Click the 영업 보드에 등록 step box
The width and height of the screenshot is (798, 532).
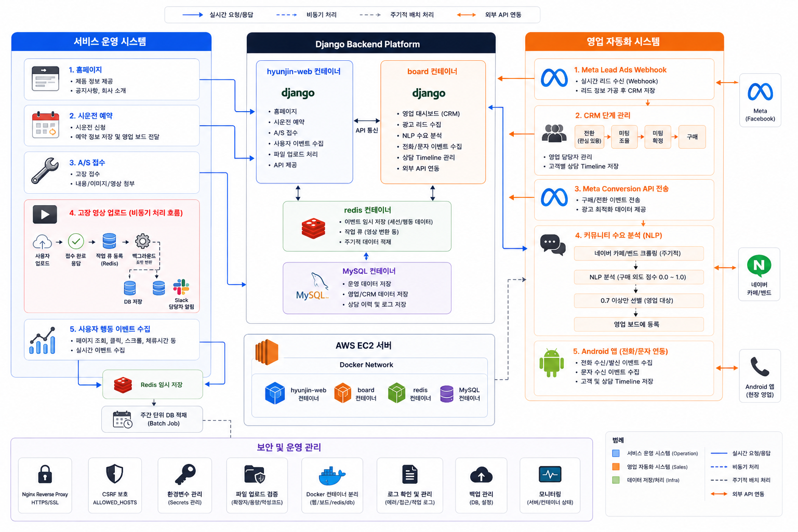coord(639,324)
